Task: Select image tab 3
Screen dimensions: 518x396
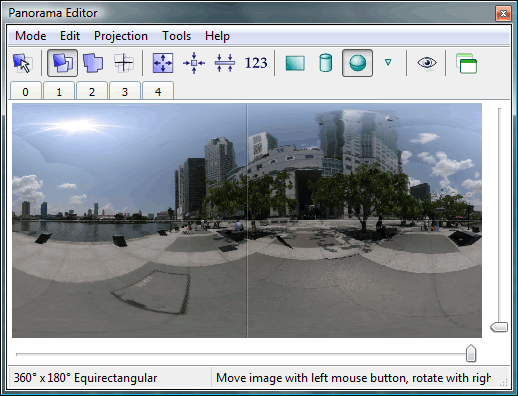Action: click(125, 91)
